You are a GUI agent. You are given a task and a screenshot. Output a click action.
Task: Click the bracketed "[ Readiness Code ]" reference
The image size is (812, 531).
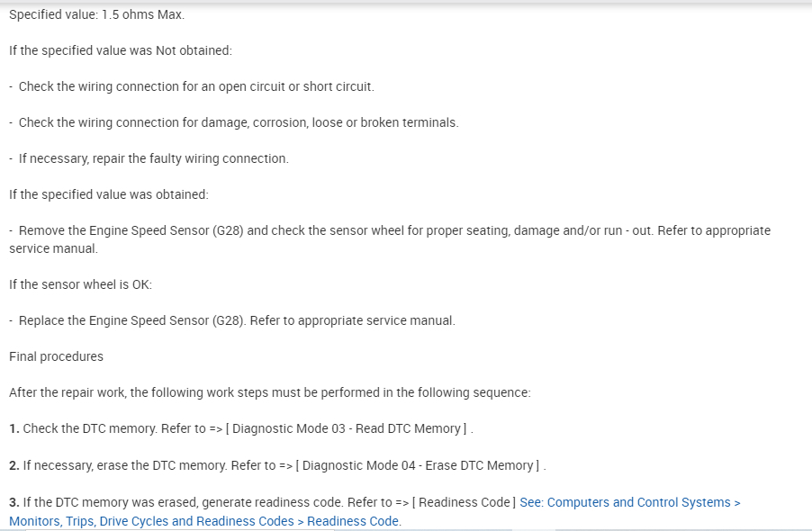464,502
